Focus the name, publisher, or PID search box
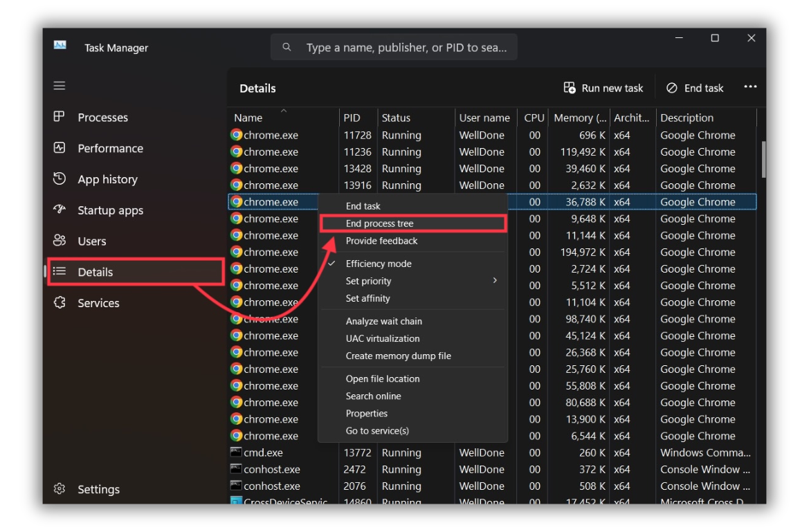 (394, 47)
